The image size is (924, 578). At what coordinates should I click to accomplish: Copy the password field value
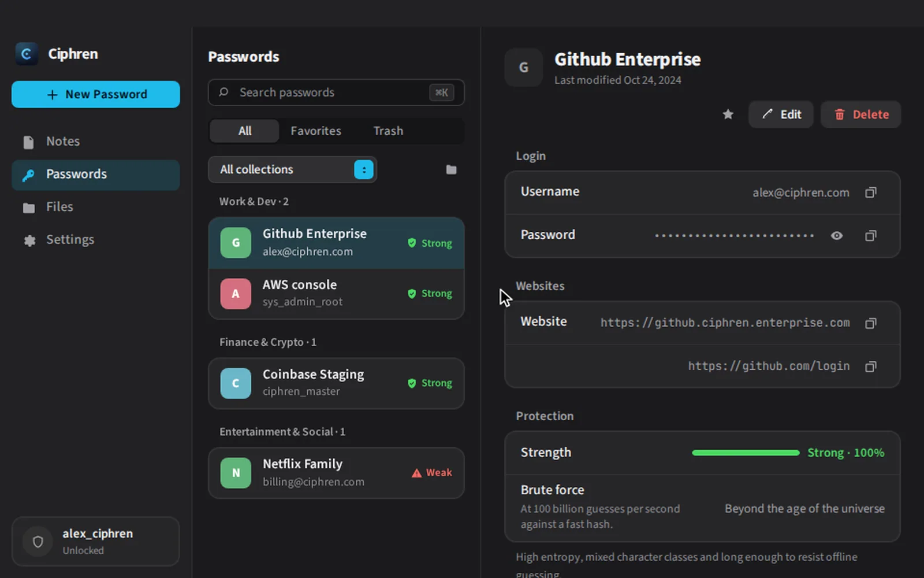870,235
